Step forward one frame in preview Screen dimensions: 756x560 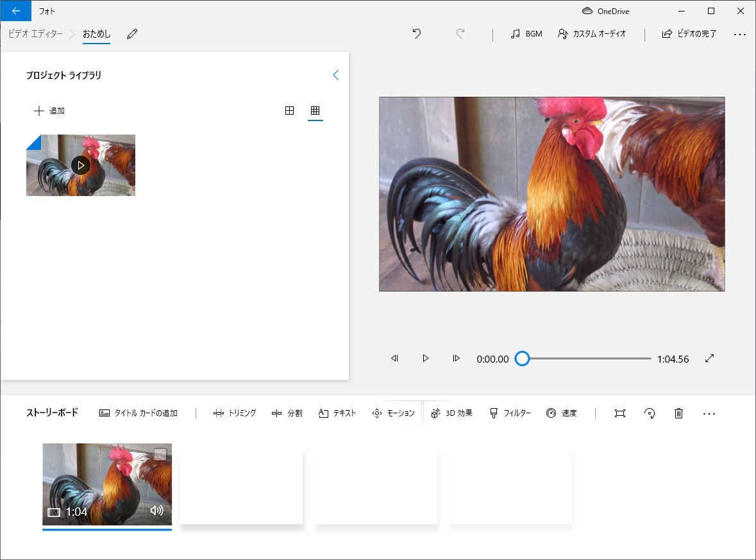(456, 358)
